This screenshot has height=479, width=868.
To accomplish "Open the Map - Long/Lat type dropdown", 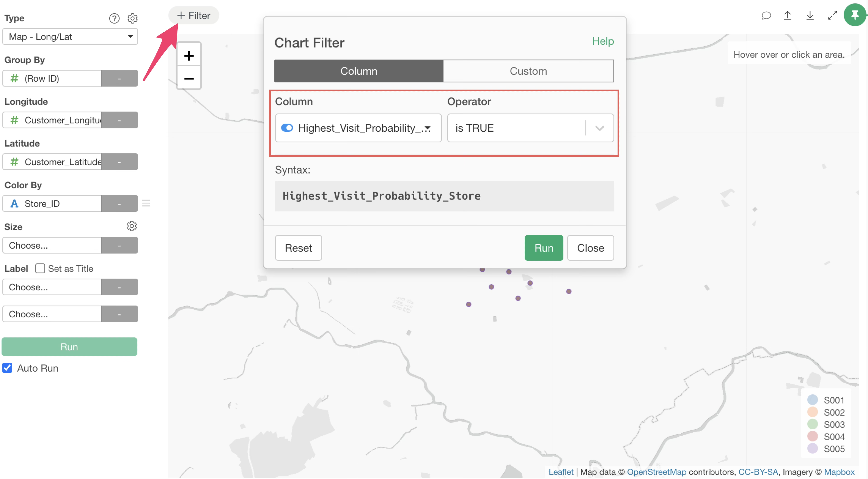I will point(70,37).
